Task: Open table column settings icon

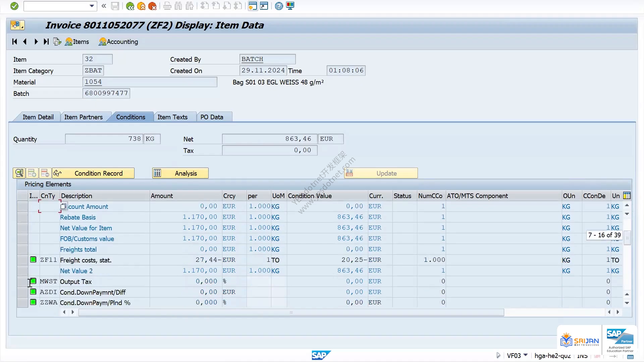Action: [x=627, y=196]
